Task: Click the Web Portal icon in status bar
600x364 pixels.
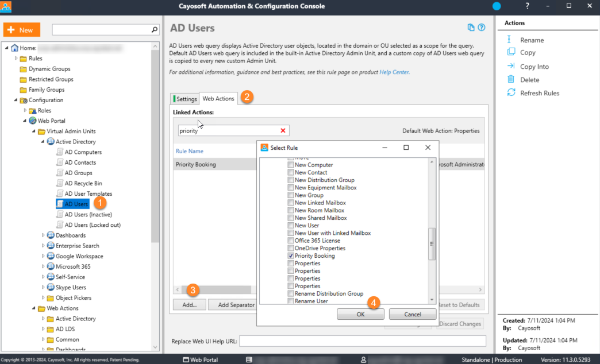Action: pos(186,360)
